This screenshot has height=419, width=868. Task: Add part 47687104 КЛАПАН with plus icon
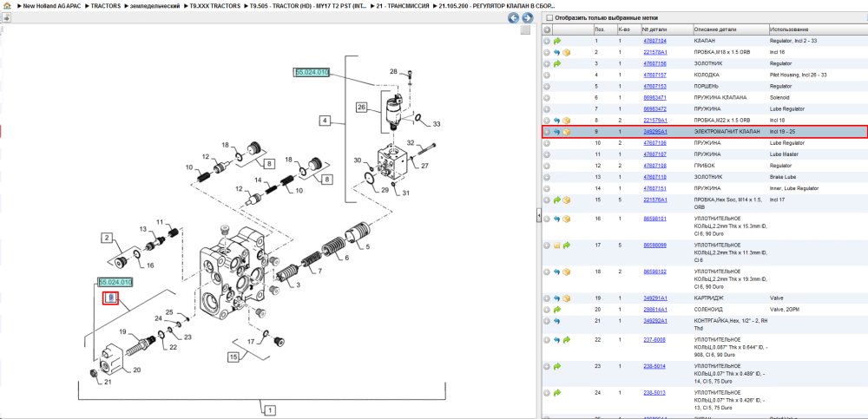point(547,41)
